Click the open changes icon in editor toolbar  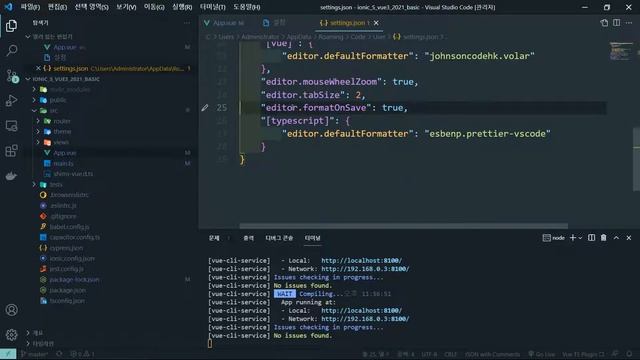click(x=604, y=23)
